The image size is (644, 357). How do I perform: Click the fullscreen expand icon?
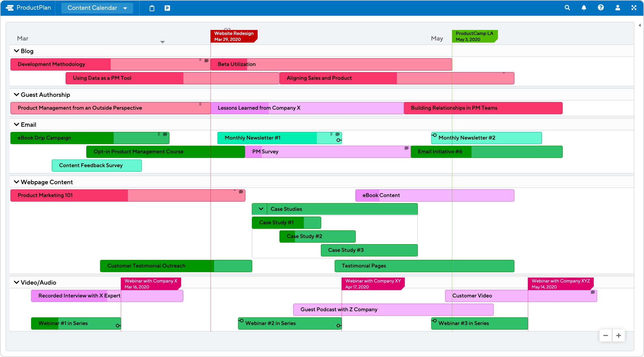pyautogui.click(x=634, y=7)
